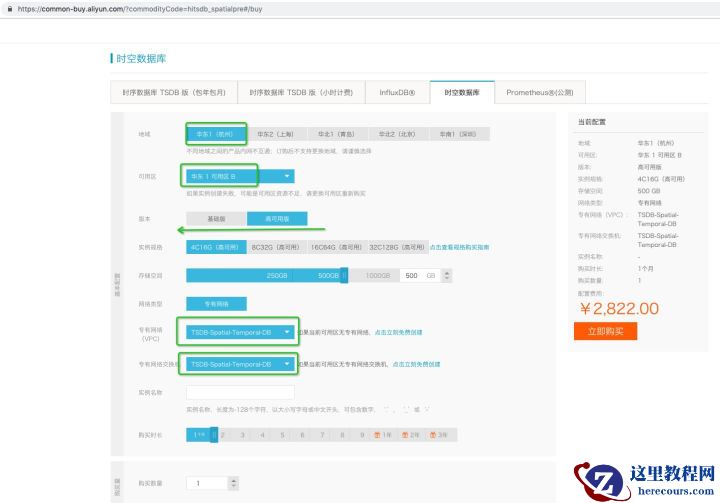720x503 pixels.
Task: Click the 实例名称 input field
Action: tap(240, 392)
